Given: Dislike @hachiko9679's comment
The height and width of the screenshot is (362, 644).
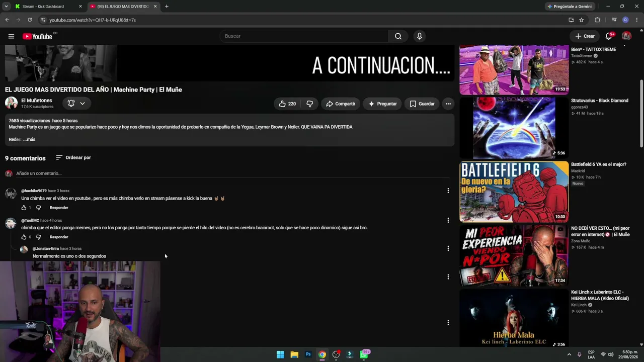Looking at the screenshot, I should (38, 208).
